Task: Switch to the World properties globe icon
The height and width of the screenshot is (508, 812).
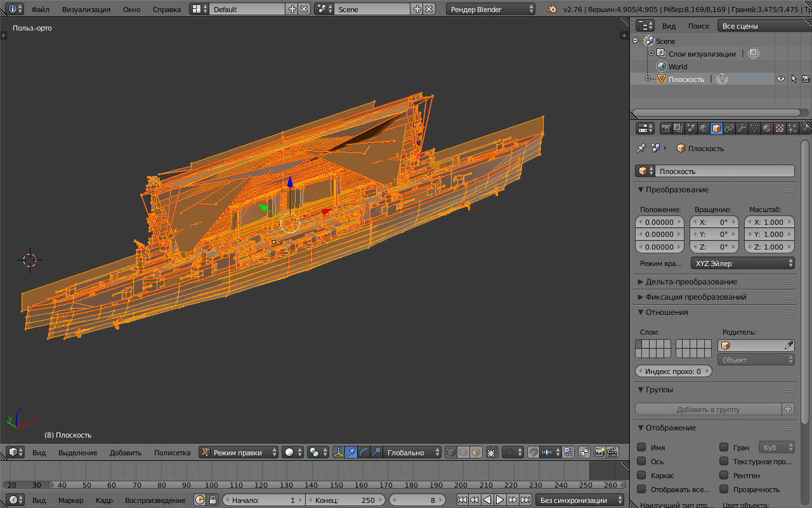Action: click(704, 128)
